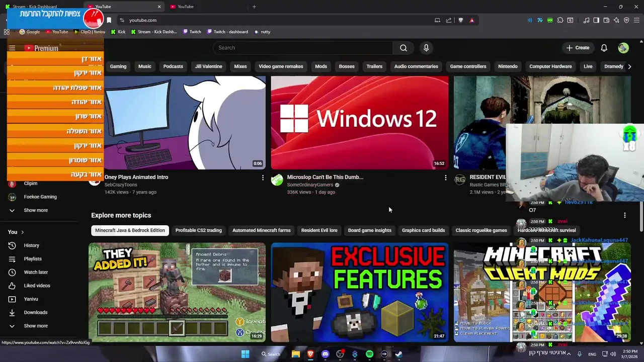Open Explore more topics three-dot menu
This screenshot has width=644, height=362.
pyautogui.click(x=625, y=215)
